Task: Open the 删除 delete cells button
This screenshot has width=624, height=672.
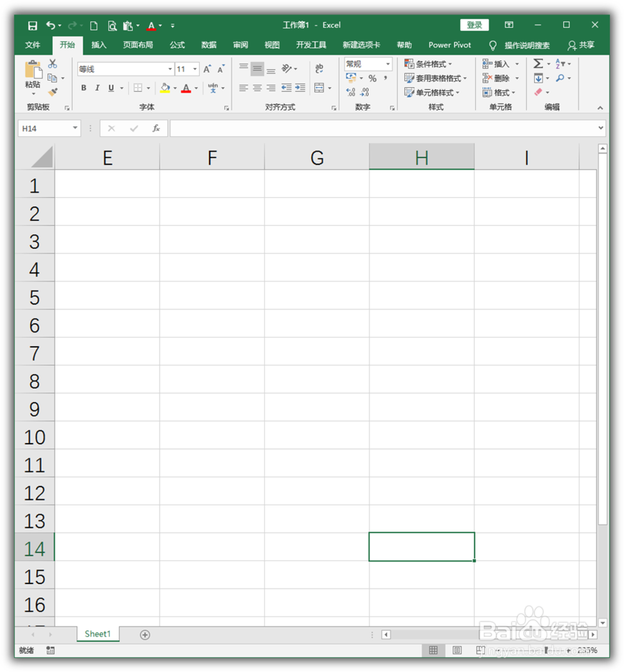Action: 500,79
